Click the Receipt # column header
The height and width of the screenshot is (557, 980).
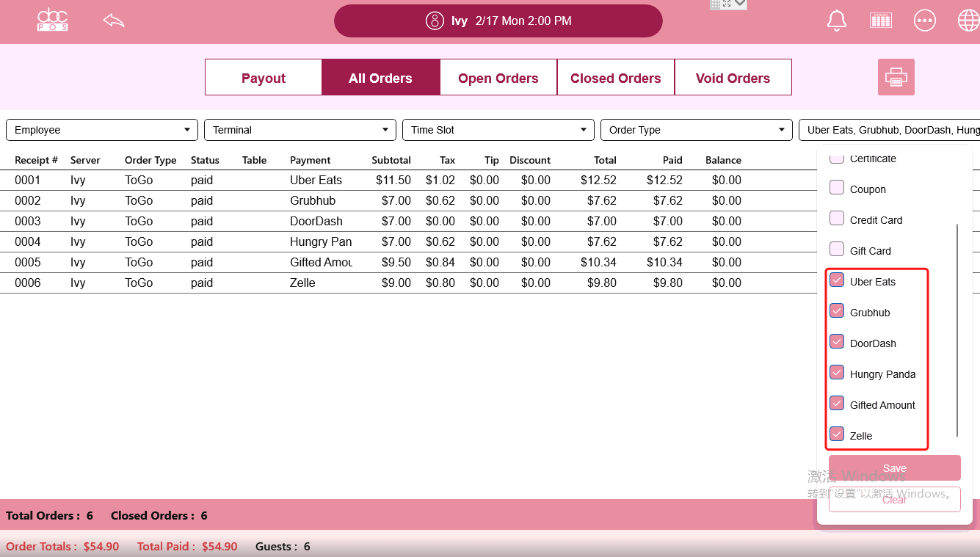tap(37, 160)
